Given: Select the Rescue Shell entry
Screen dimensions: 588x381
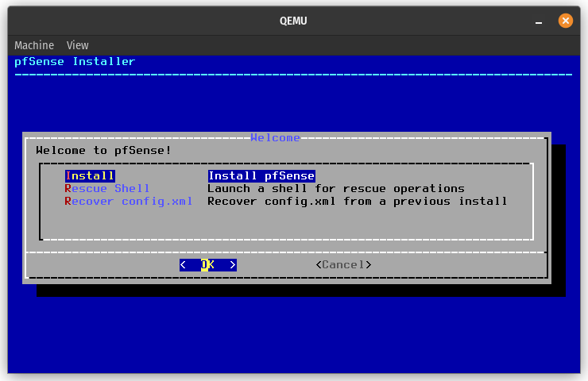Looking at the screenshot, I should 107,188.
